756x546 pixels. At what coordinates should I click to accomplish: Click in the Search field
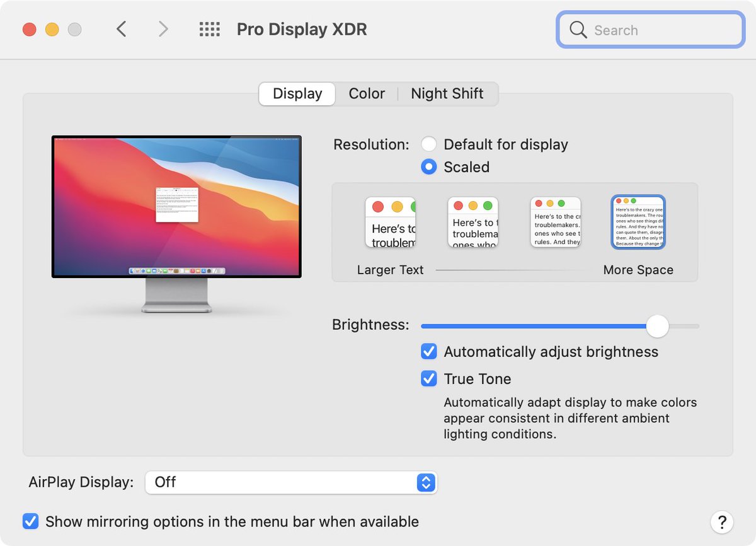coord(650,30)
